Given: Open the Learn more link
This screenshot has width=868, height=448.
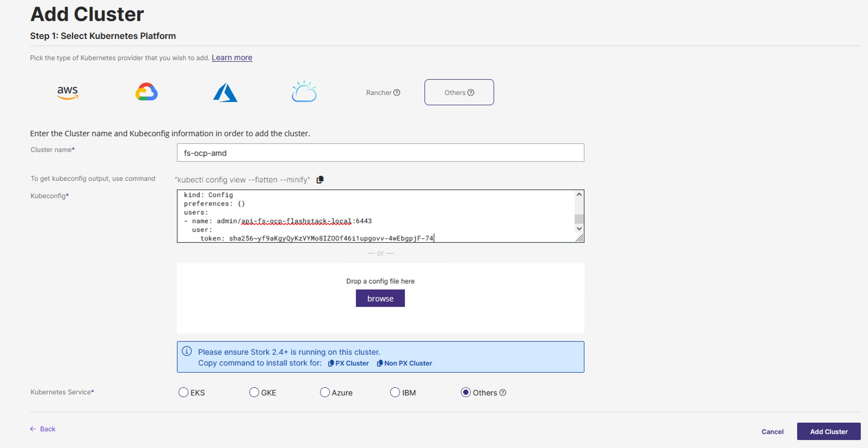Looking at the screenshot, I should coord(232,58).
